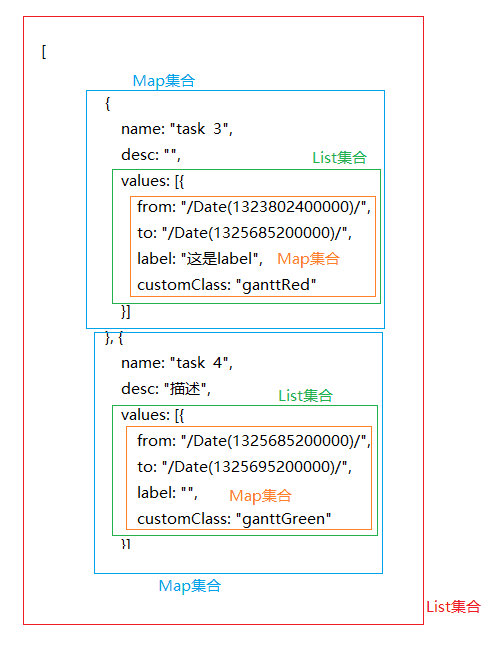Click the opening square bracket at top
The height and width of the screenshot is (654, 500).
44,52
